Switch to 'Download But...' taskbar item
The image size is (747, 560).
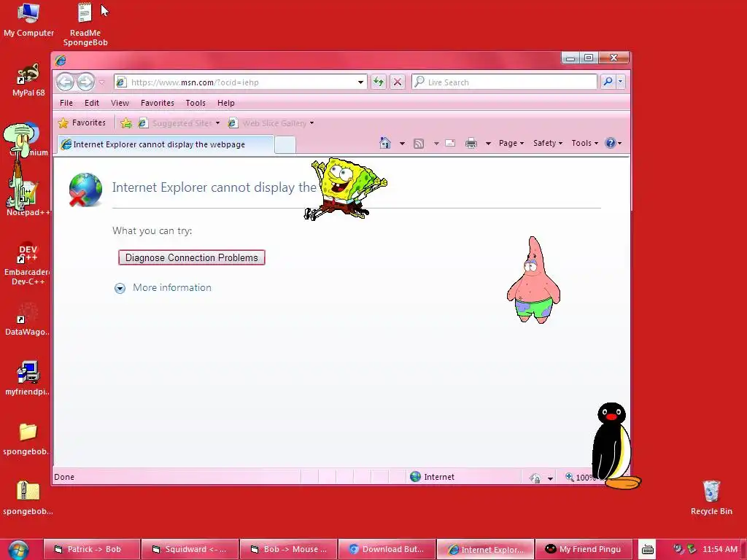tap(387, 549)
